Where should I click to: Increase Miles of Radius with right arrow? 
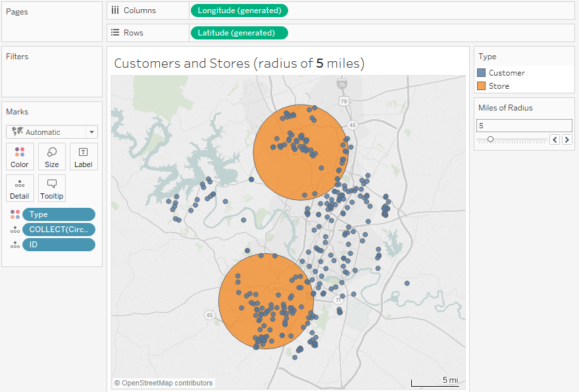click(566, 139)
